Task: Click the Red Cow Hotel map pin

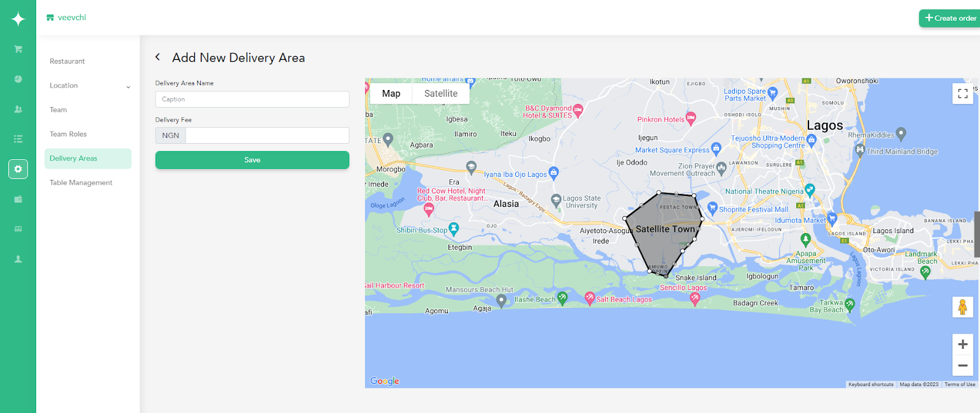Action: (x=429, y=210)
